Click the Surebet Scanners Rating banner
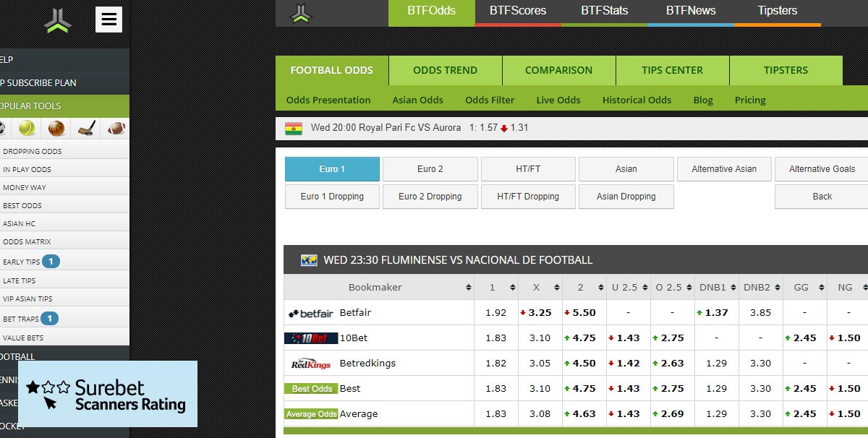This screenshot has width=868, height=438. click(x=108, y=394)
